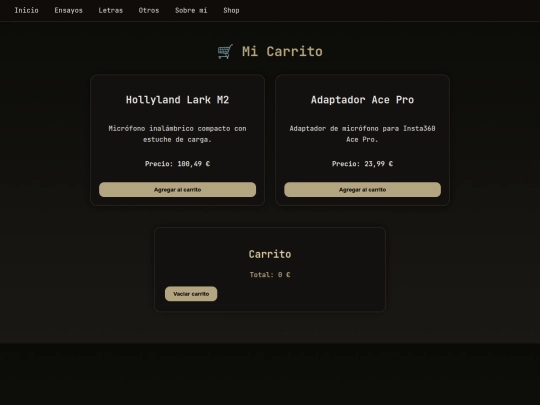The image size is (540, 405).
Task: Click the shopping cart icon beside Mi Carrito
Action: 225,52
